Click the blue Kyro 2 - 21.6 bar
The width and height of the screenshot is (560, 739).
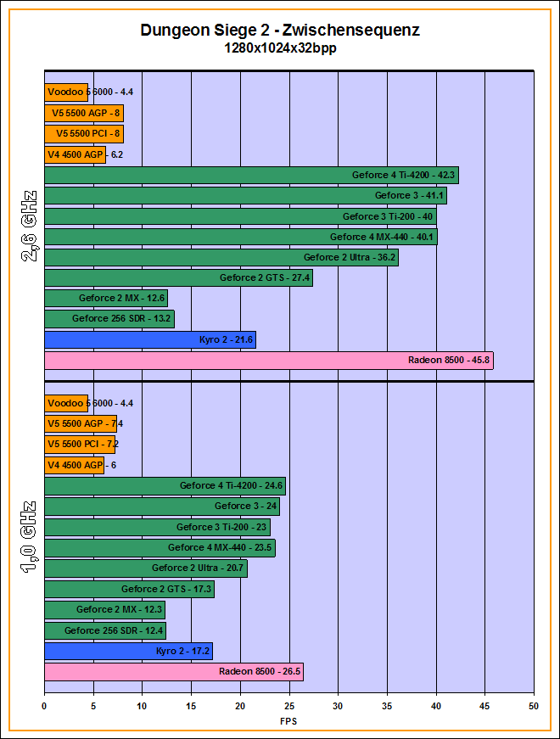tap(149, 340)
